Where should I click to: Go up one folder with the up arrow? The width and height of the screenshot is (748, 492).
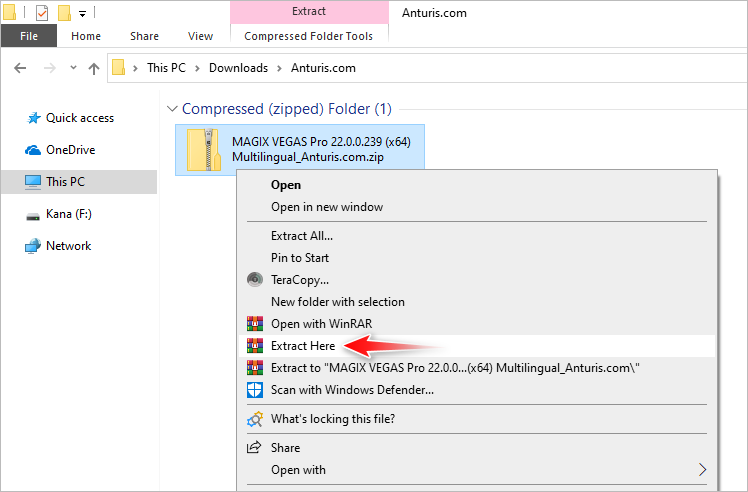tap(94, 68)
